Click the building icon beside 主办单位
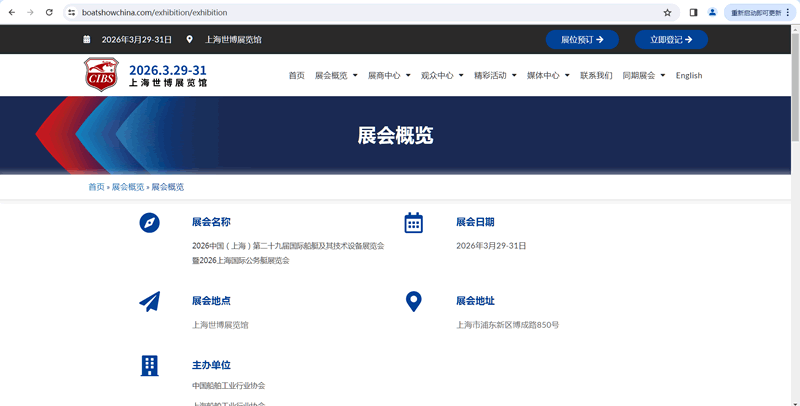800x406 pixels. coord(149,366)
